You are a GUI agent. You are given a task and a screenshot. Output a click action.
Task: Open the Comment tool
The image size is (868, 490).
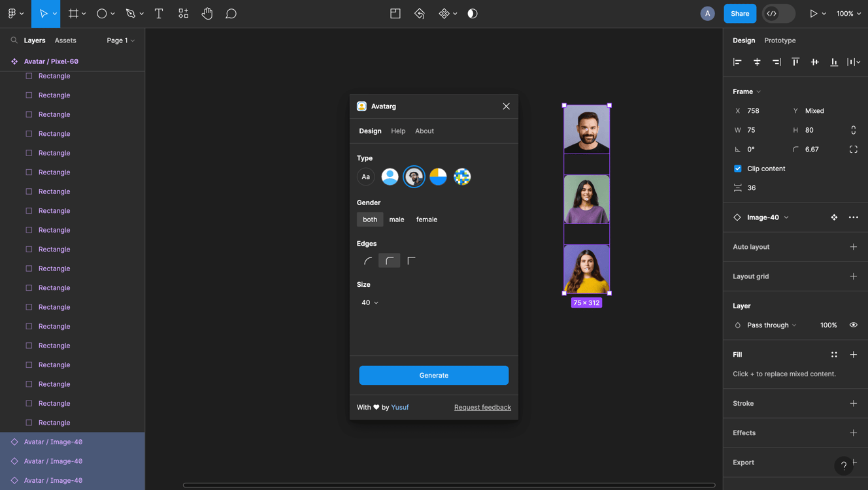tap(231, 13)
